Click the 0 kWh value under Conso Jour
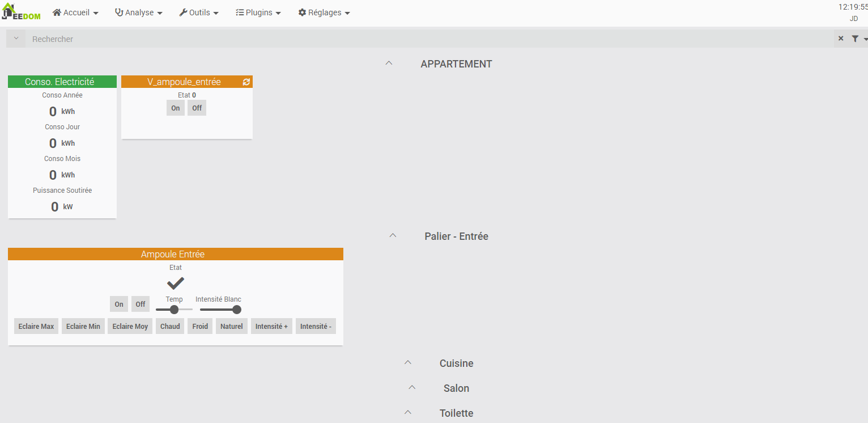Image resolution: width=868 pixels, height=423 pixels. 62,143
